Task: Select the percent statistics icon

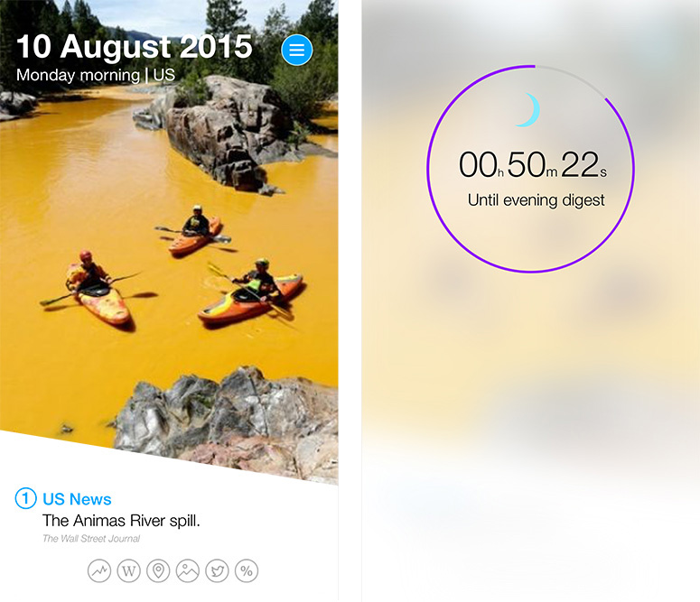Action: coord(247,570)
